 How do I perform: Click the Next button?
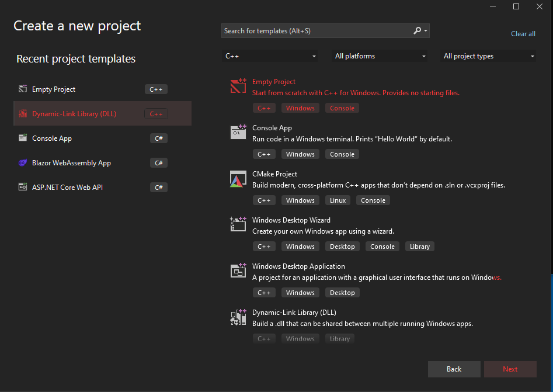pyautogui.click(x=510, y=369)
